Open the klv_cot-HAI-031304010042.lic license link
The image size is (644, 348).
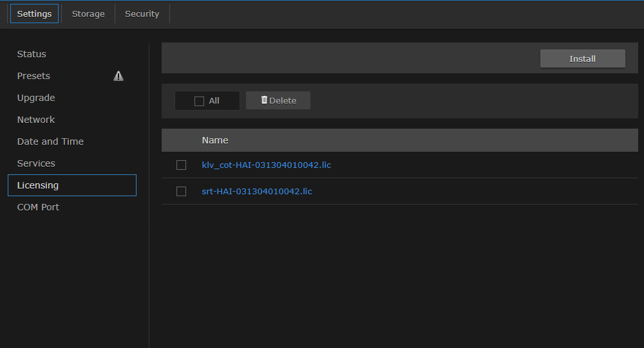[x=266, y=165]
